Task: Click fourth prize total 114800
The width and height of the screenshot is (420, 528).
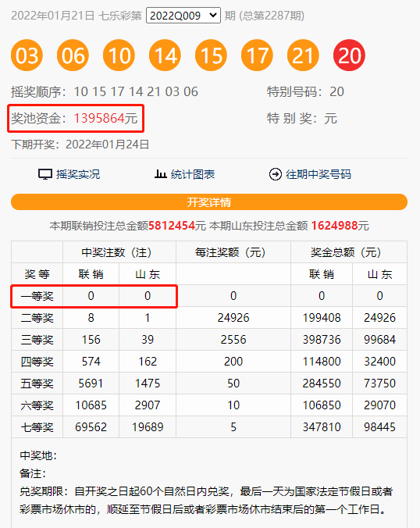Action: pos(322,362)
